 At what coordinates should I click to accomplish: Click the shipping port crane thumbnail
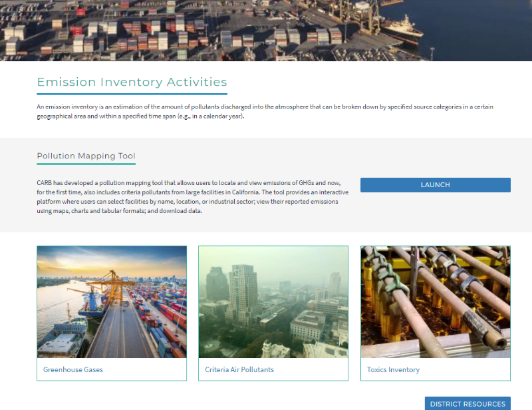click(112, 302)
